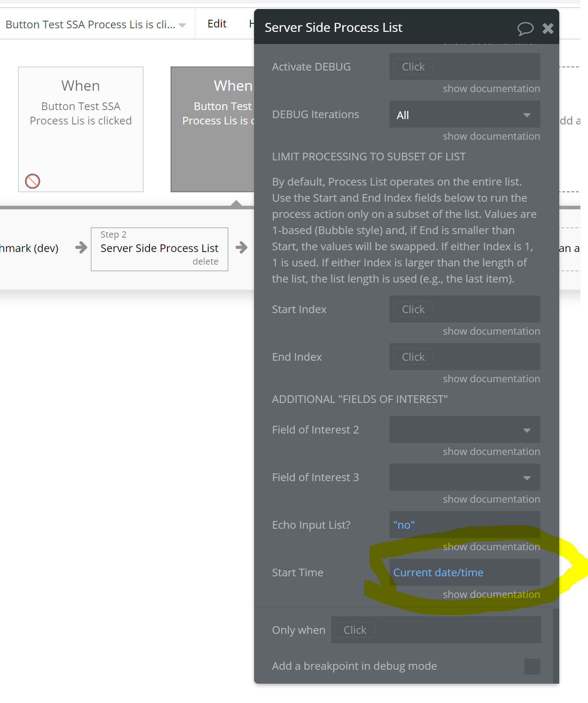The height and width of the screenshot is (703, 588).
Task: Show documentation for End Index
Action: coord(491,379)
